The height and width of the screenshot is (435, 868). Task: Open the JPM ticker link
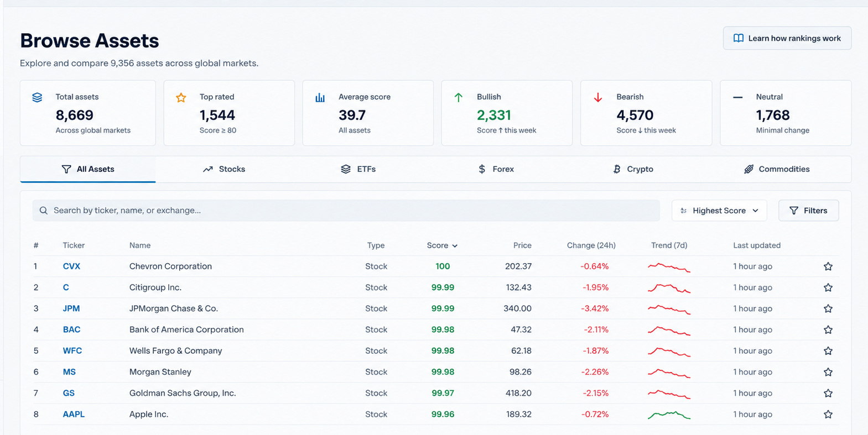click(x=71, y=308)
